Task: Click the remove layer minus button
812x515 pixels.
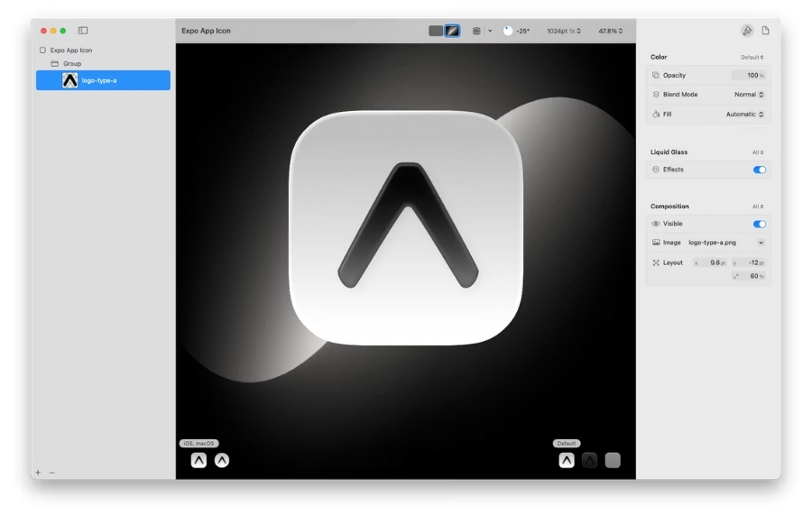Action: pos(51,473)
